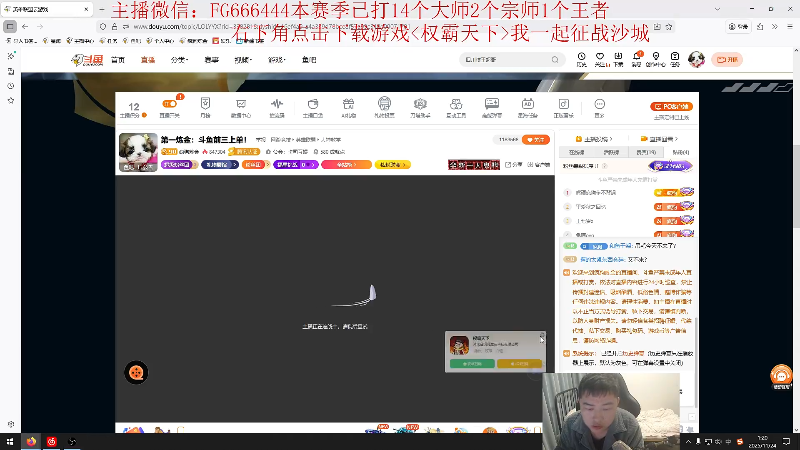The width and height of the screenshot is (800, 450).
Task: Select the rank 1 user row
Action: [x=628, y=192]
